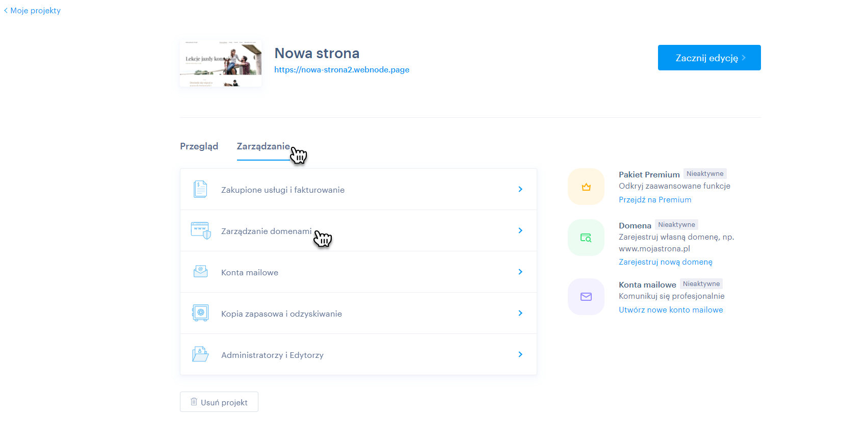The width and height of the screenshot is (868, 441).
Task: Select the Zarządzanie tab
Action: (x=263, y=146)
